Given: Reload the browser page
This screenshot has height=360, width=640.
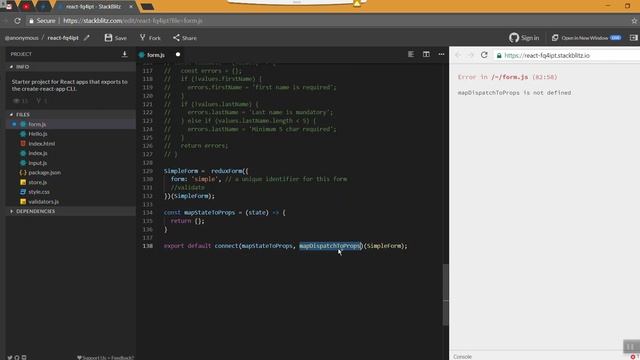Looking at the screenshot, I should pos(17,20).
